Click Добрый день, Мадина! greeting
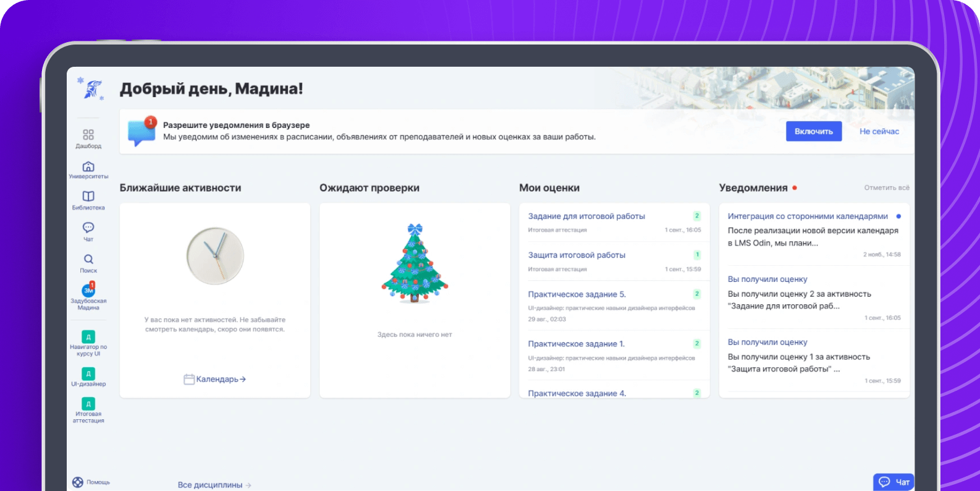Viewport: 980px width, 491px height. (211, 88)
